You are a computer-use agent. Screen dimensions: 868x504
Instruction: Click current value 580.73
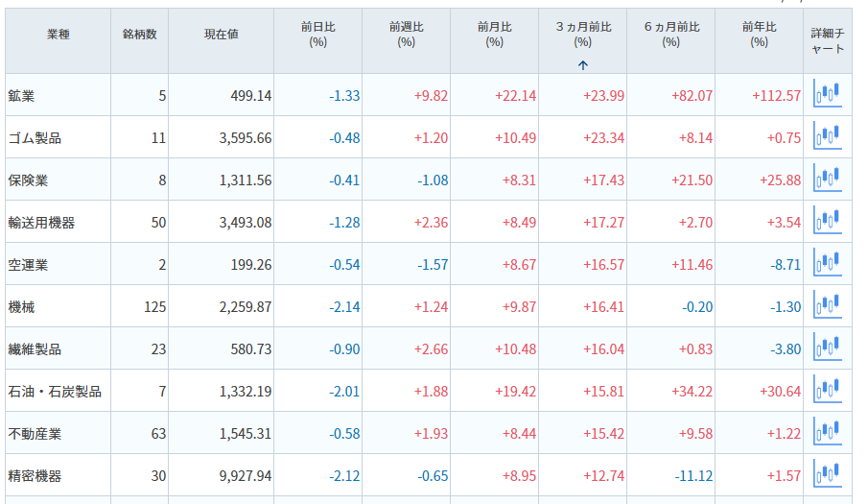pos(250,349)
